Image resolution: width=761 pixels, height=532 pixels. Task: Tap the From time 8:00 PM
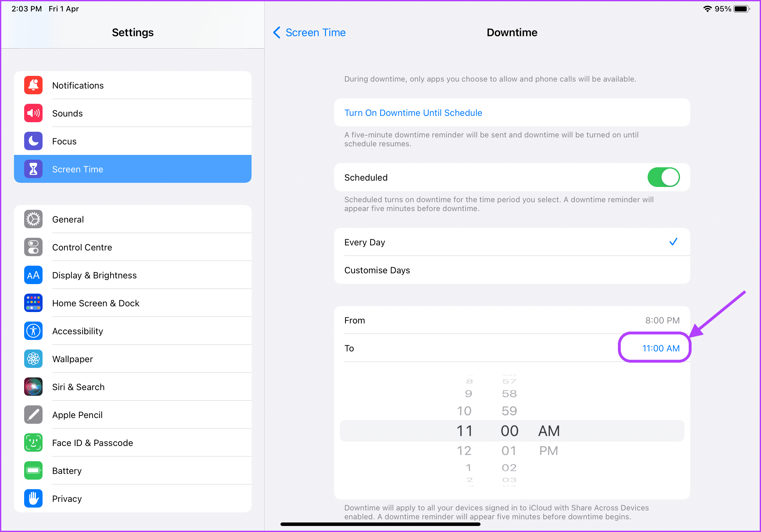[x=662, y=320]
